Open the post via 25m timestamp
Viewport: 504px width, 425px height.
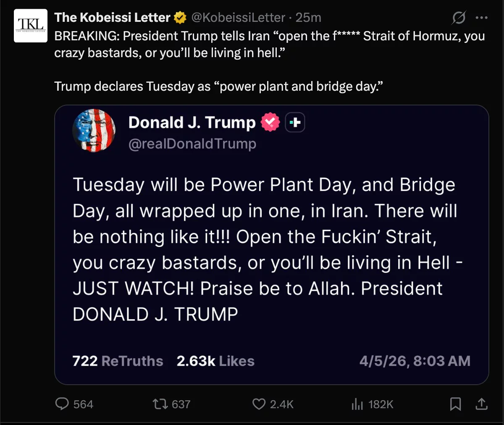tap(308, 18)
